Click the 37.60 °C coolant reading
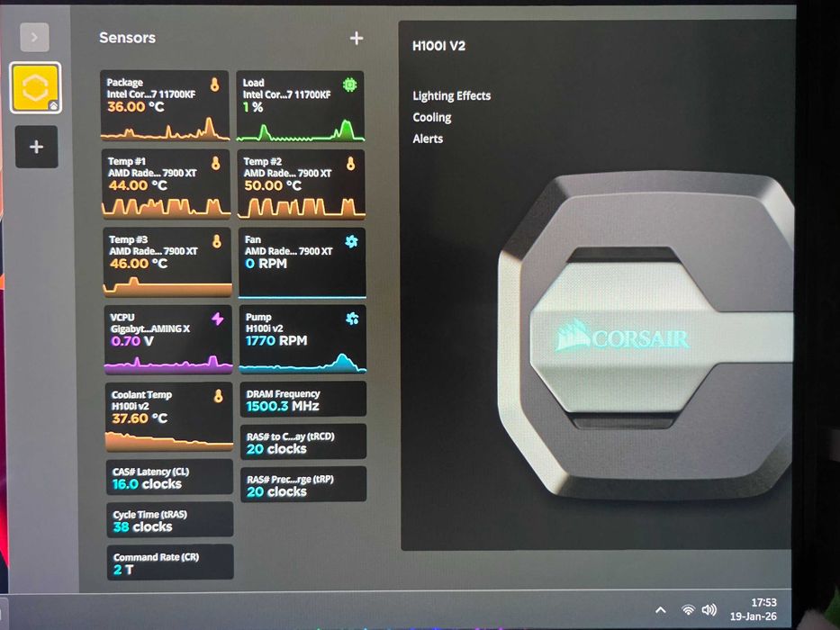The height and width of the screenshot is (630, 840). pyautogui.click(x=140, y=418)
